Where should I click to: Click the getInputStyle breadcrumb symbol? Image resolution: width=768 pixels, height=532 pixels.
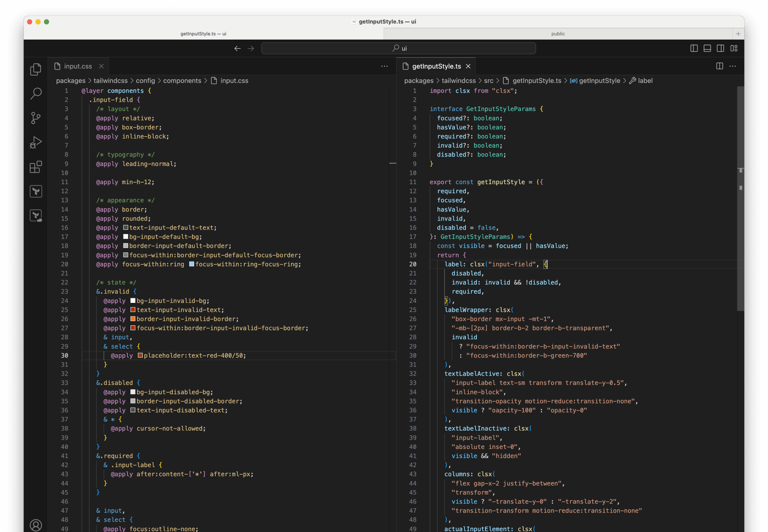(x=599, y=81)
